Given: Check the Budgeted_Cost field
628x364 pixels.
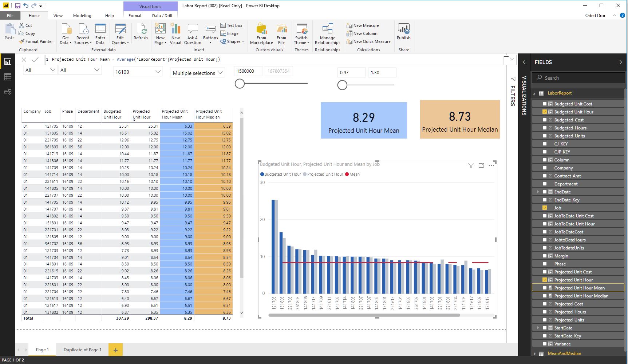Looking at the screenshot, I should pyautogui.click(x=545, y=120).
